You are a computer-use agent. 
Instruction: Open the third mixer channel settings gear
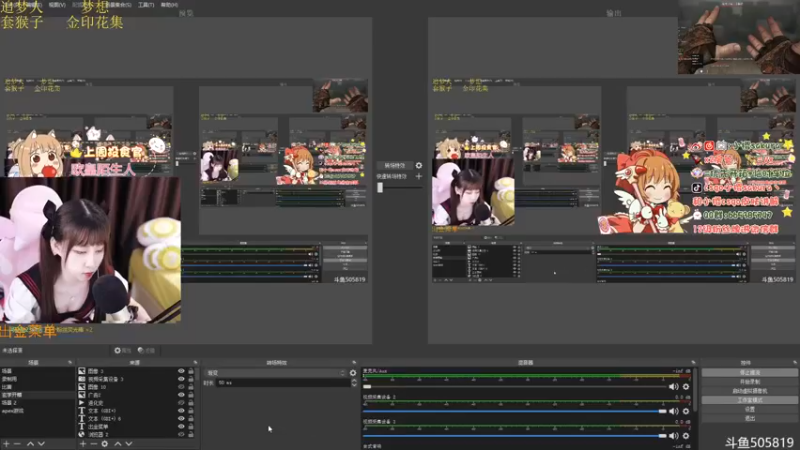tap(686, 436)
